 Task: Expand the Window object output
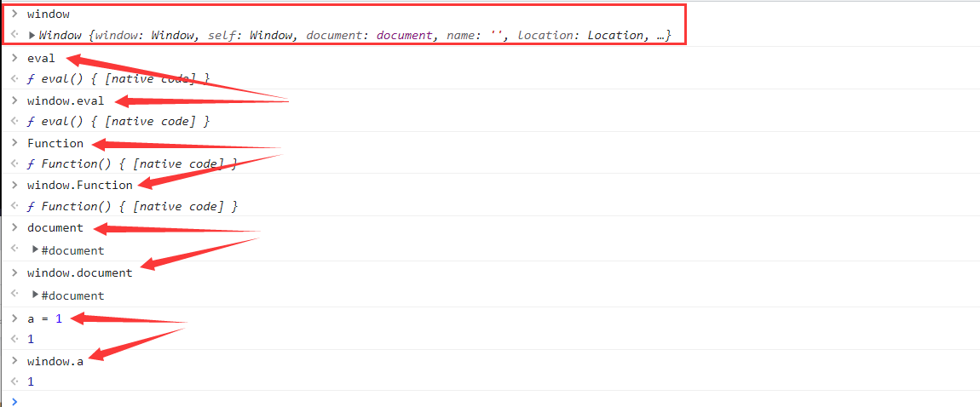point(32,36)
